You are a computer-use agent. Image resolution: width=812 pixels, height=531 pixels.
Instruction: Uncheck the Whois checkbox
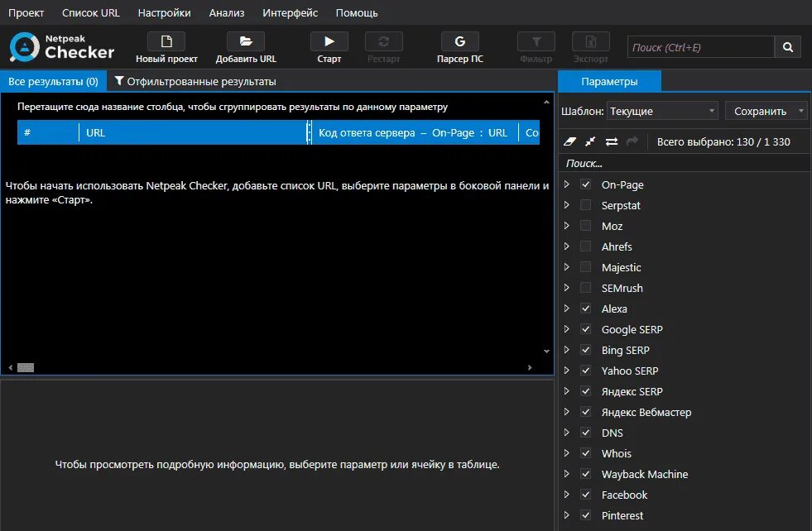(586, 453)
